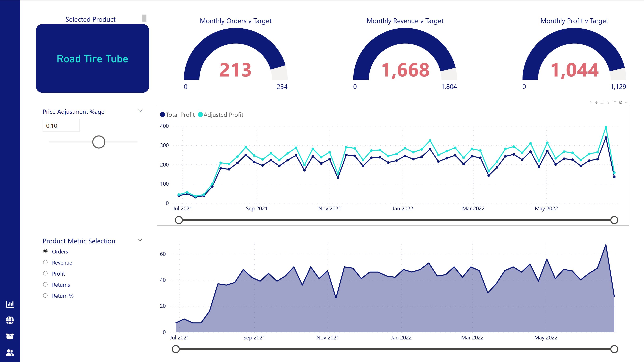644x362 pixels.
Task: Open the bar chart dashboard page icon
Action: tap(10, 304)
